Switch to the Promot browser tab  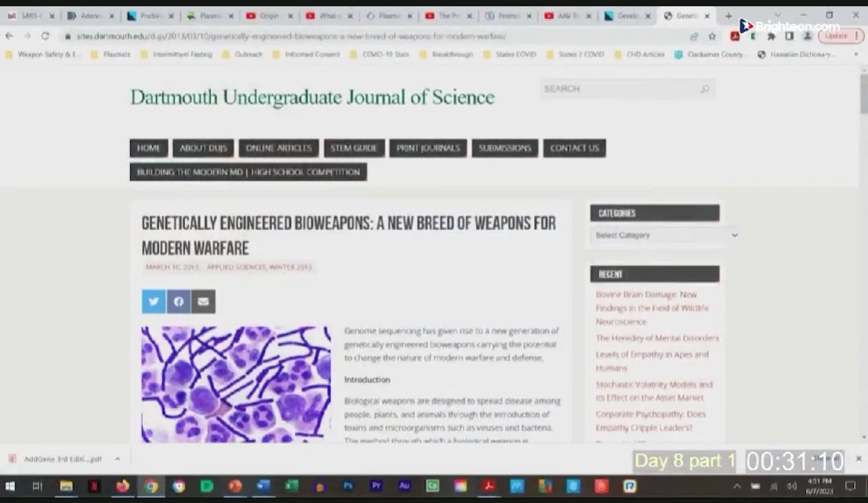[x=507, y=16]
